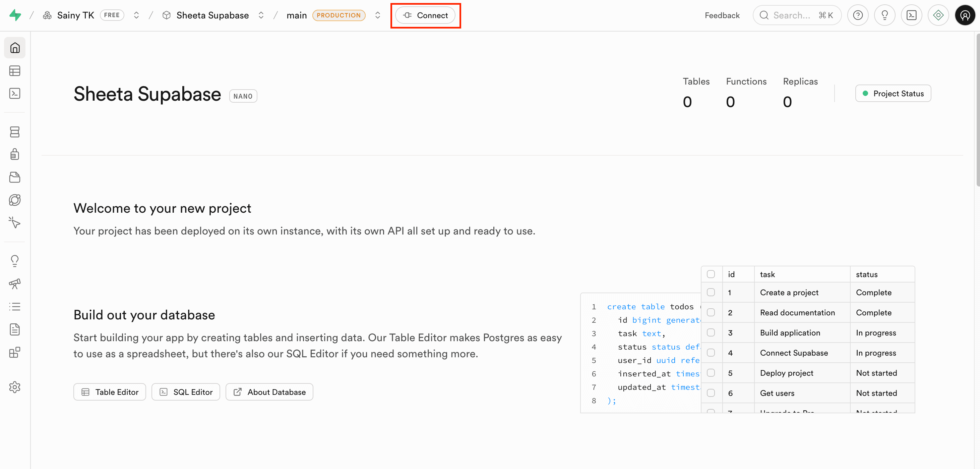
Task: Click the About Database link
Action: point(269,392)
